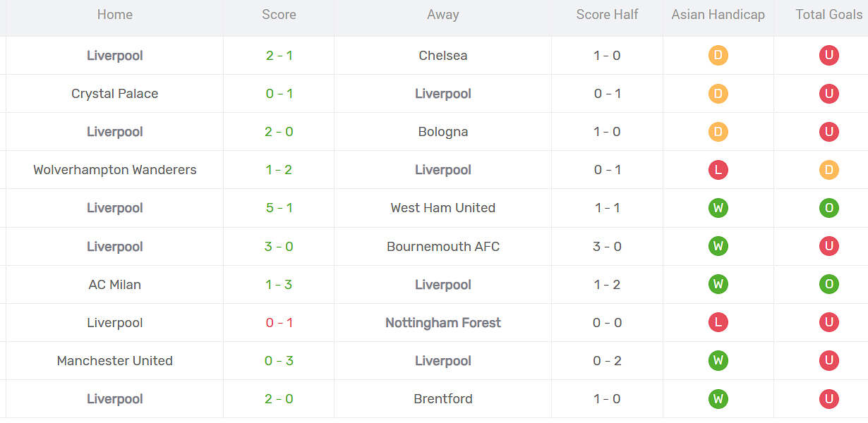
Task: Click Asian Handicap badge in Chelsea row
Action: pyautogui.click(x=718, y=56)
